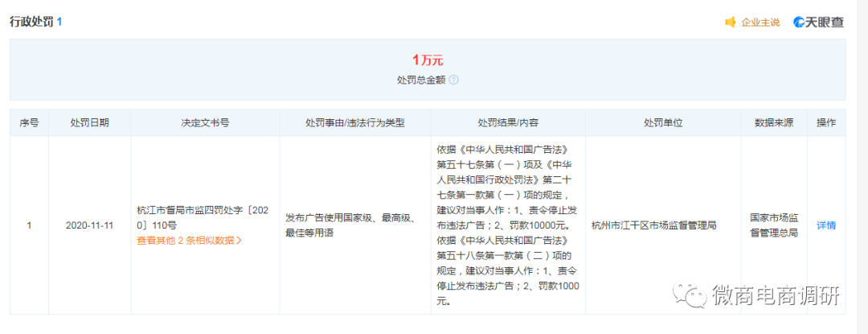
Task: Click the 序号 column header
Action: (29, 123)
